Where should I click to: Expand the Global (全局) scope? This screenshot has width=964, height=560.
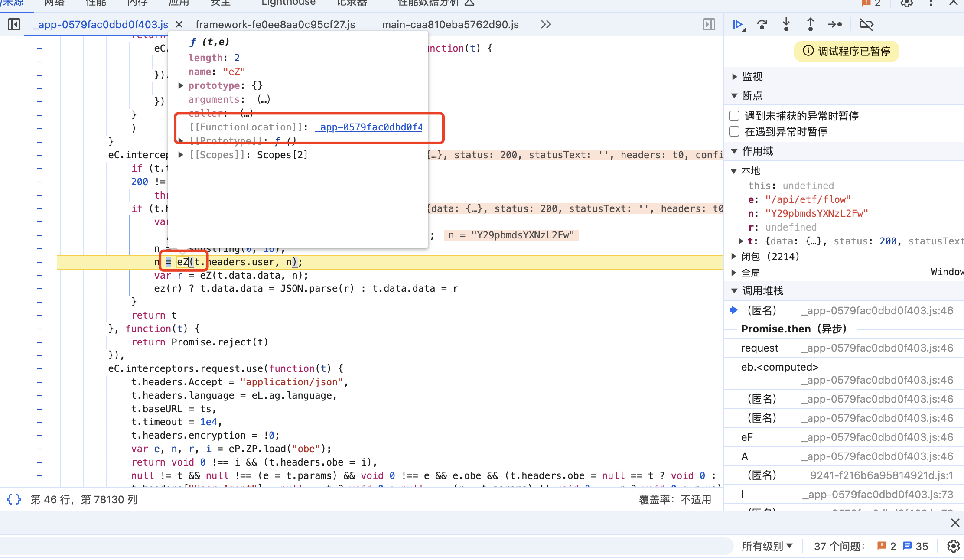tap(734, 273)
